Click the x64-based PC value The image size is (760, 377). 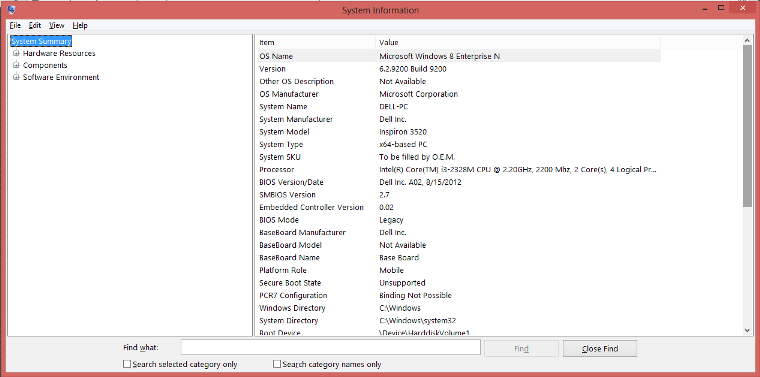[403, 144]
